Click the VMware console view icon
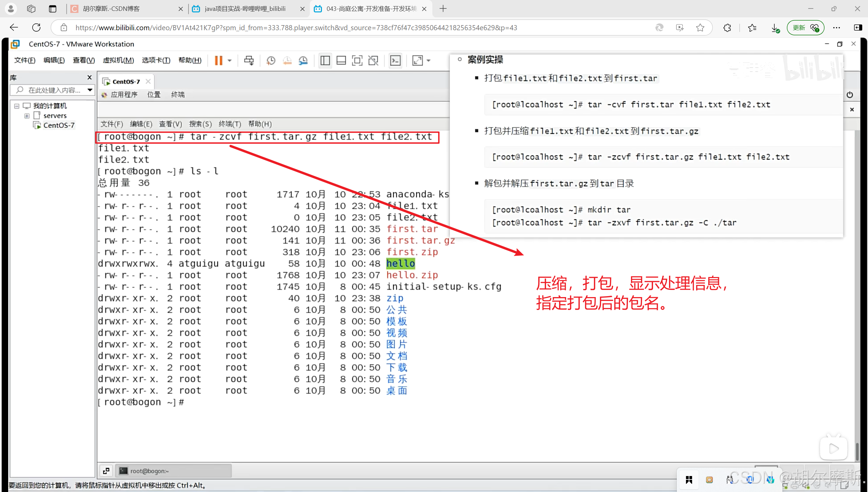The image size is (868, 492). pyautogui.click(x=395, y=60)
